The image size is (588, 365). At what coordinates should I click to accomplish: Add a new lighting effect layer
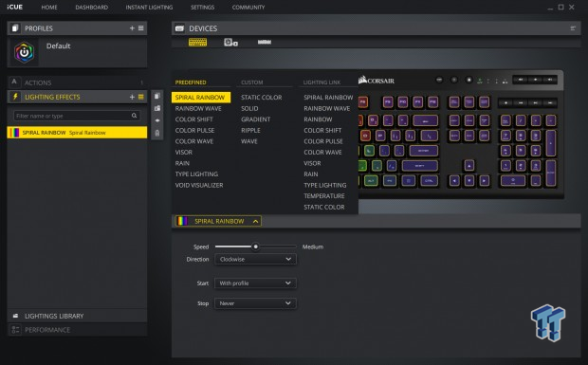coord(132,97)
